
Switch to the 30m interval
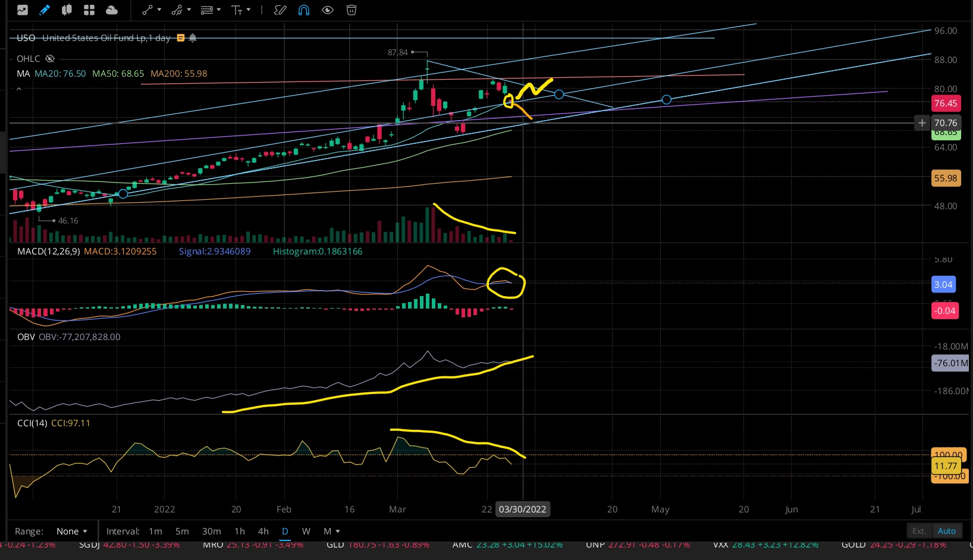point(211,531)
